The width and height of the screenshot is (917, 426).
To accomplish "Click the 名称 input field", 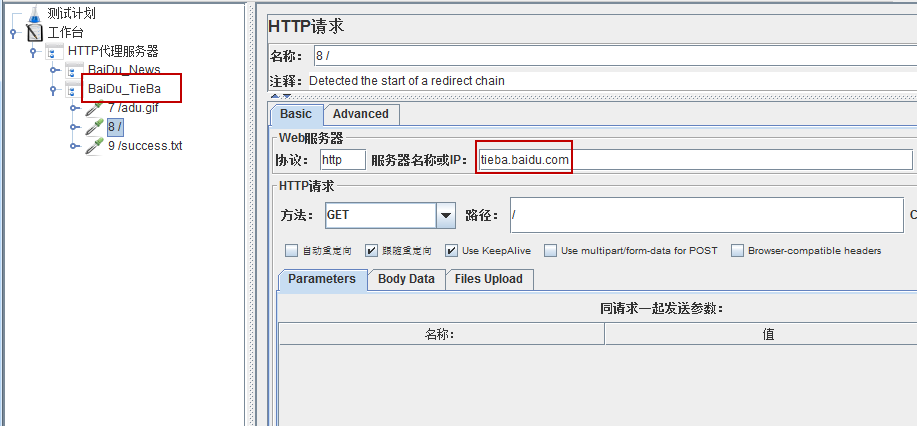I will (615, 57).
